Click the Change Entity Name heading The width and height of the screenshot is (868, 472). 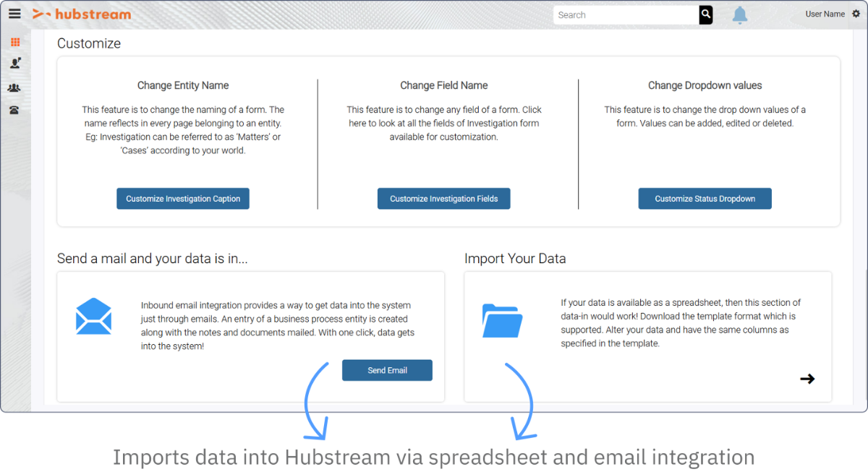pyautogui.click(x=183, y=85)
